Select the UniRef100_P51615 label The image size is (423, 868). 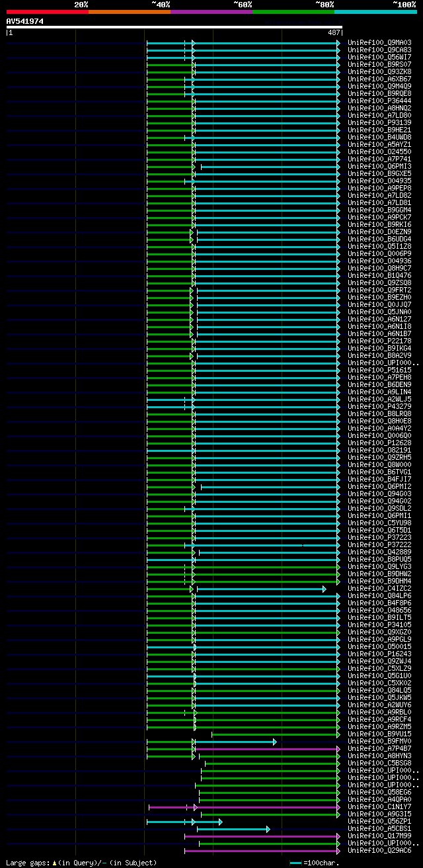point(379,370)
